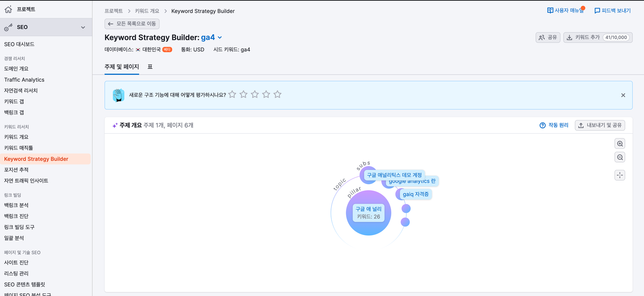644x296 pixels.
Task: Open SEO 대시보드
Action: 19,44
